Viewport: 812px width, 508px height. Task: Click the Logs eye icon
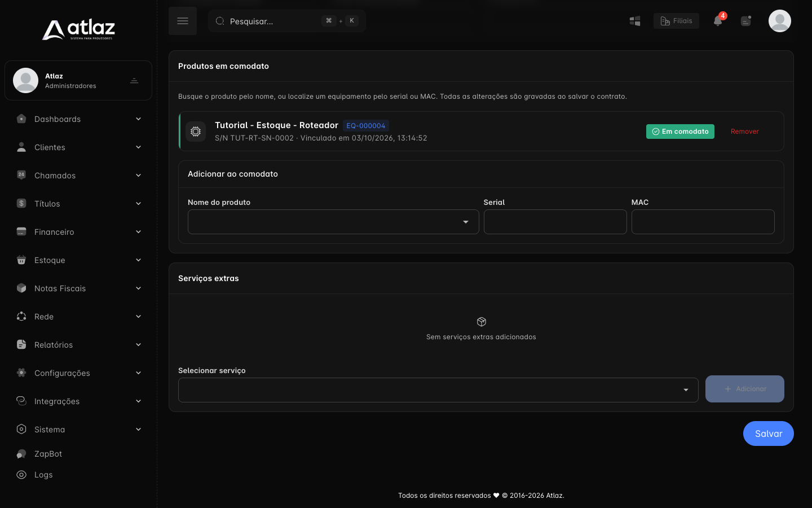coord(21,475)
